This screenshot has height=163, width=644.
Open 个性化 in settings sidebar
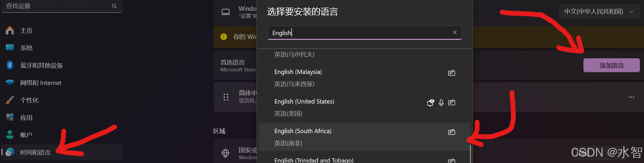pos(62,100)
